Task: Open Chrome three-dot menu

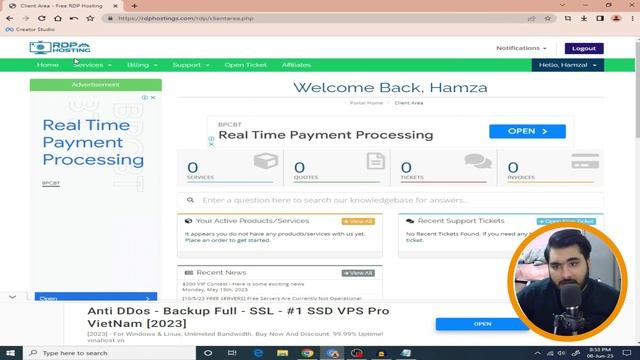Action: (x=633, y=18)
